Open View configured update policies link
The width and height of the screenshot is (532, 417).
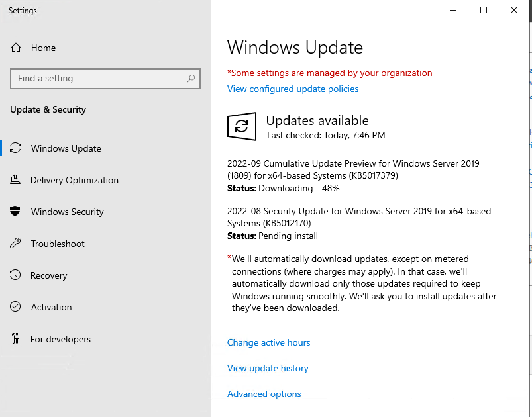(293, 89)
